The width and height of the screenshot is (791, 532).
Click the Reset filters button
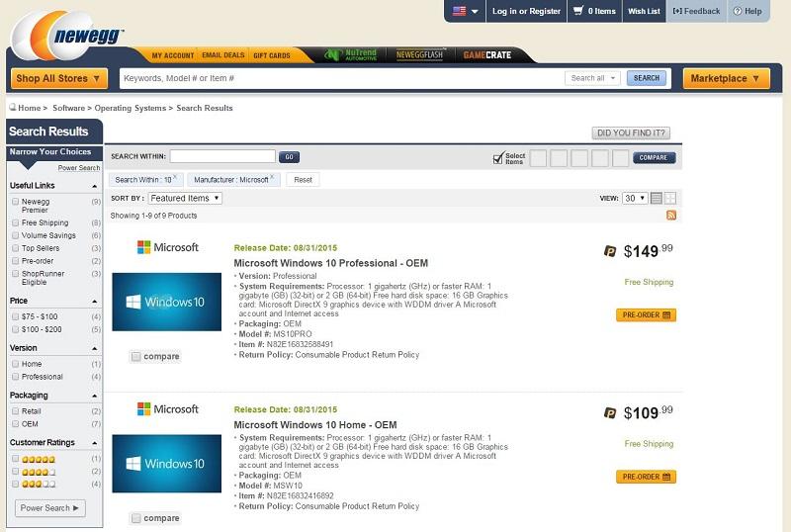pos(303,180)
